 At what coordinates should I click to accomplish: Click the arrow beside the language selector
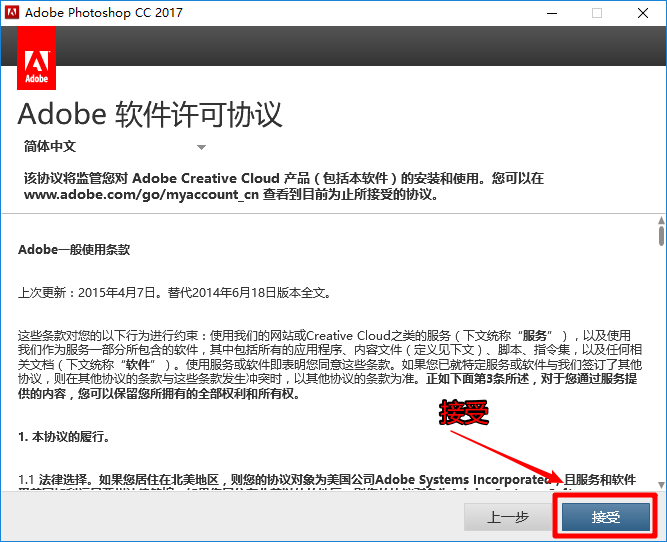pos(201,147)
